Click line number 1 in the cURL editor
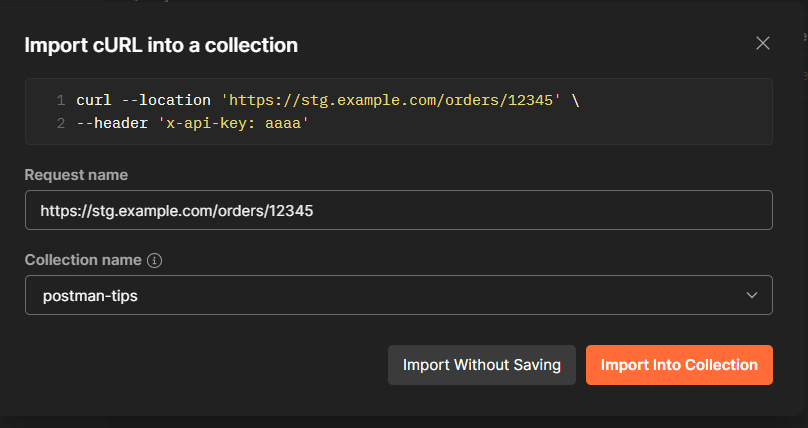The image size is (808, 428). click(60, 101)
